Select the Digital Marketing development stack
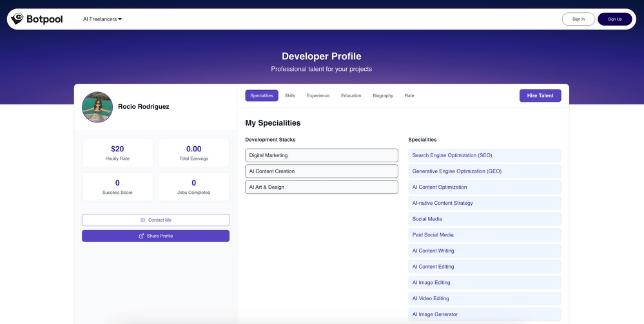Image resolution: width=644 pixels, height=324 pixels. coord(322,155)
